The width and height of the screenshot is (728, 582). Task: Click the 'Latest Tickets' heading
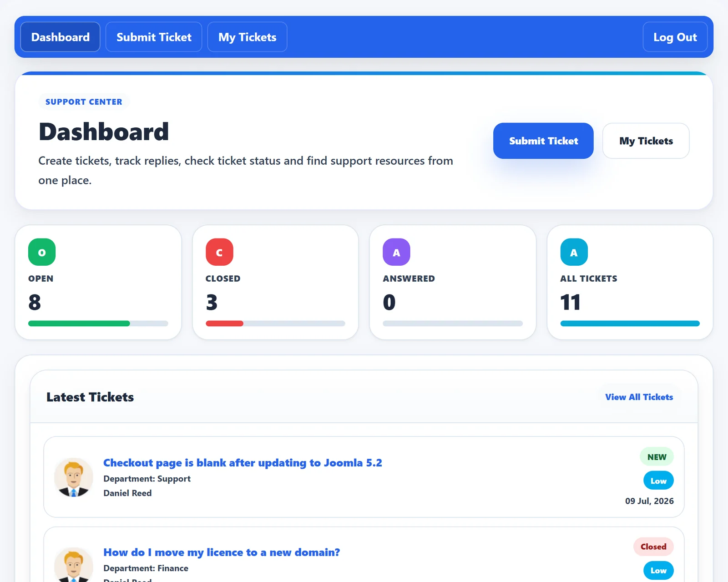90,397
